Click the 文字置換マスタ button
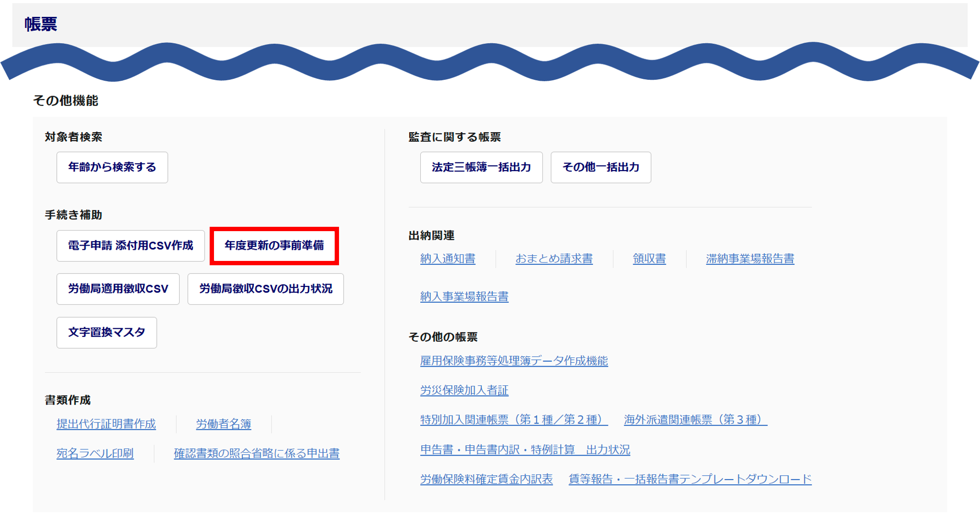980x518 pixels. point(107,333)
